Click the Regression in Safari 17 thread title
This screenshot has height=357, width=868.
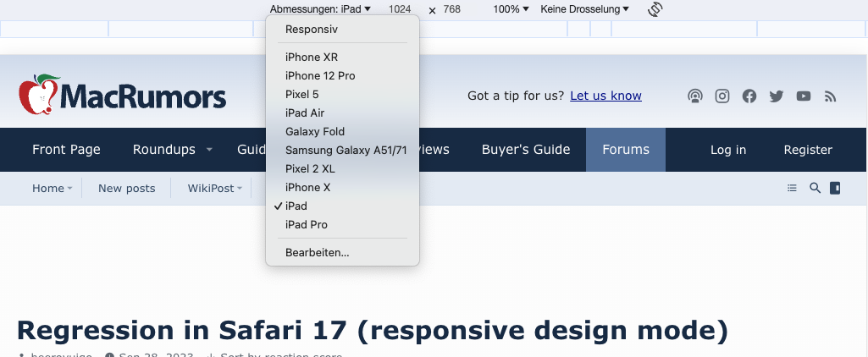[372, 331]
